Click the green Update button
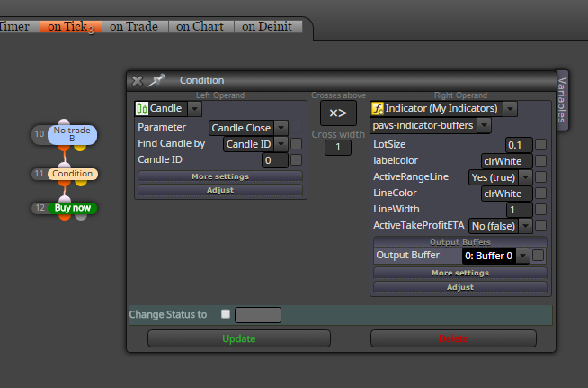The width and height of the screenshot is (588, 388). tap(239, 338)
